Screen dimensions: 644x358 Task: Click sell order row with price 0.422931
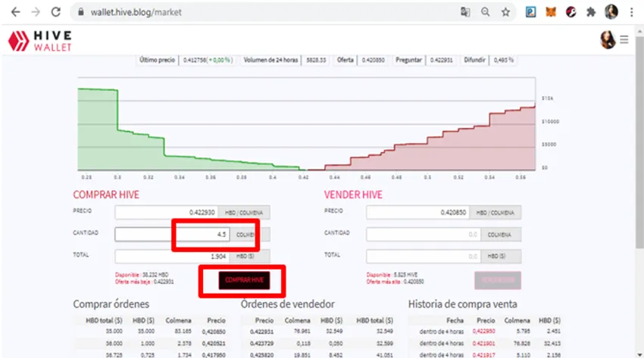point(318,332)
